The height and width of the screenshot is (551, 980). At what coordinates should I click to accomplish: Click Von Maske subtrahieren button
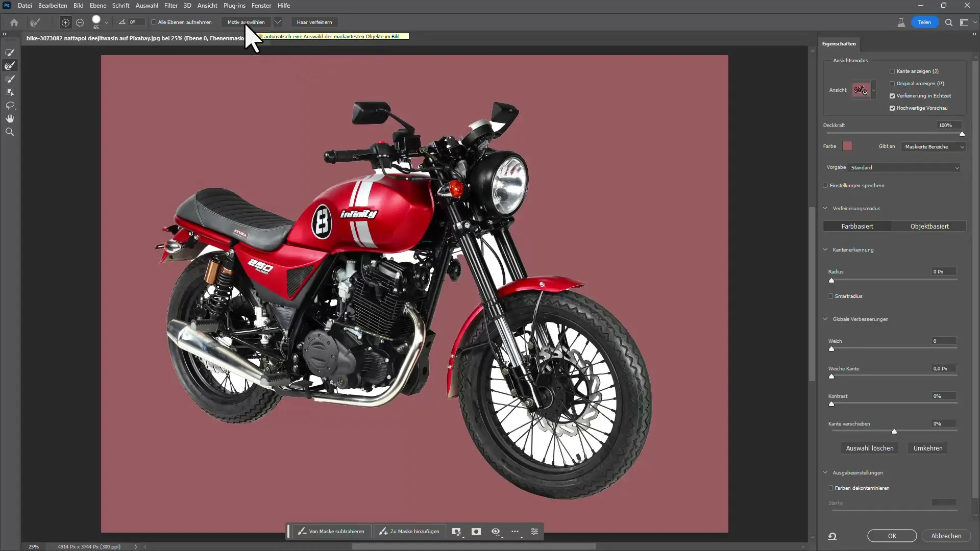[x=332, y=532]
